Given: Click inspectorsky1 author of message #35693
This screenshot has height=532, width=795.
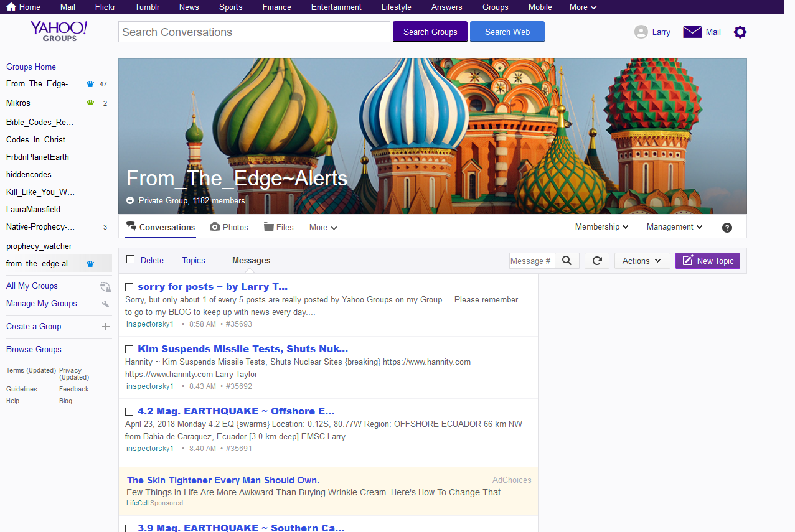Looking at the screenshot, I should [x=150, y=324].
